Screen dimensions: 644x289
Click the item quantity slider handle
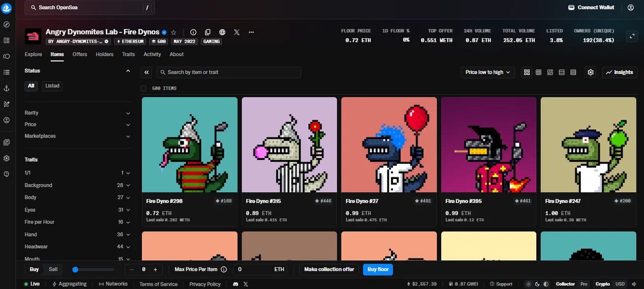click(75, 270)
